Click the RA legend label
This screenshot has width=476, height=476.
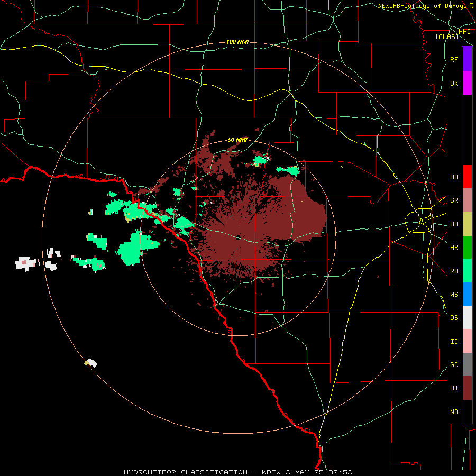pos(454,271)
